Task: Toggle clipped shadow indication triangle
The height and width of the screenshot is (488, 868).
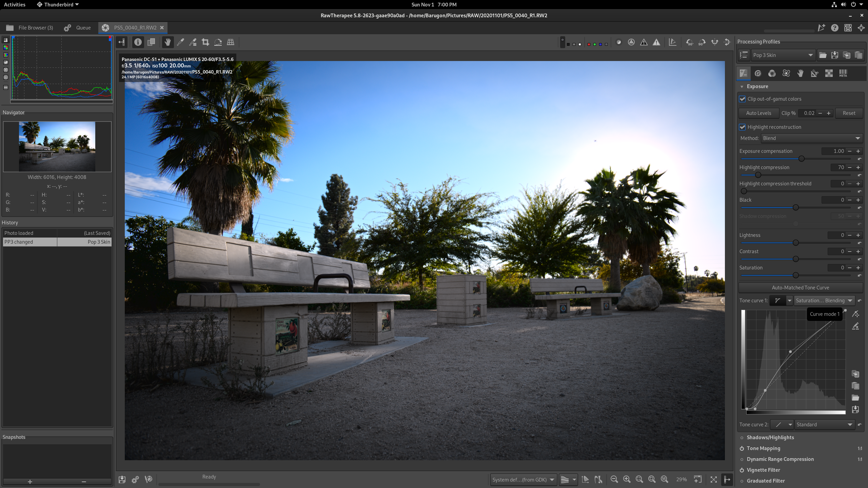Action: 644,42
